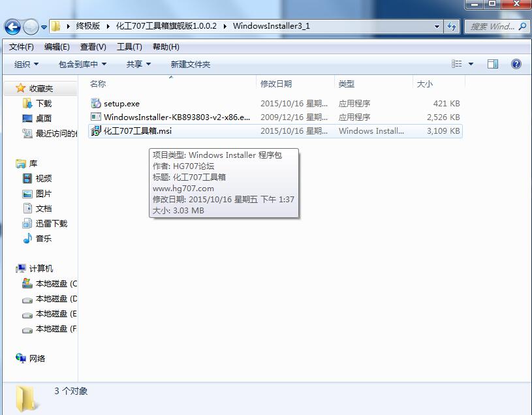
Task: Click the 化工707工具箱.msi installer package icon
Action: click(x=95, y=131)
